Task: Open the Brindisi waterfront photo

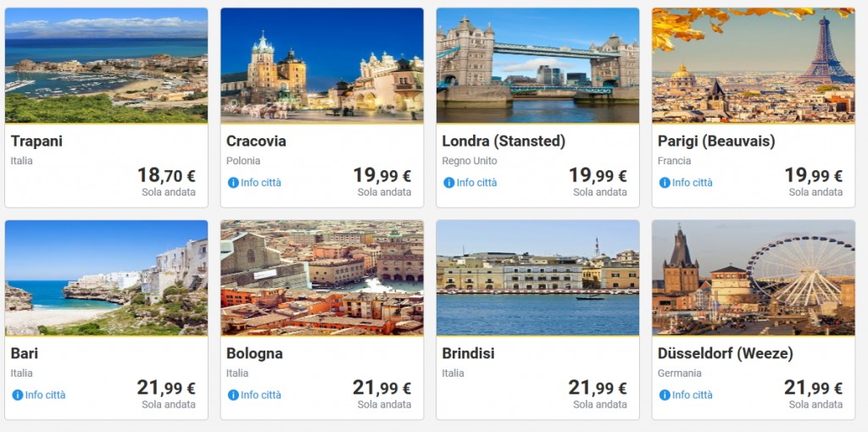Action: click(537, 277)
